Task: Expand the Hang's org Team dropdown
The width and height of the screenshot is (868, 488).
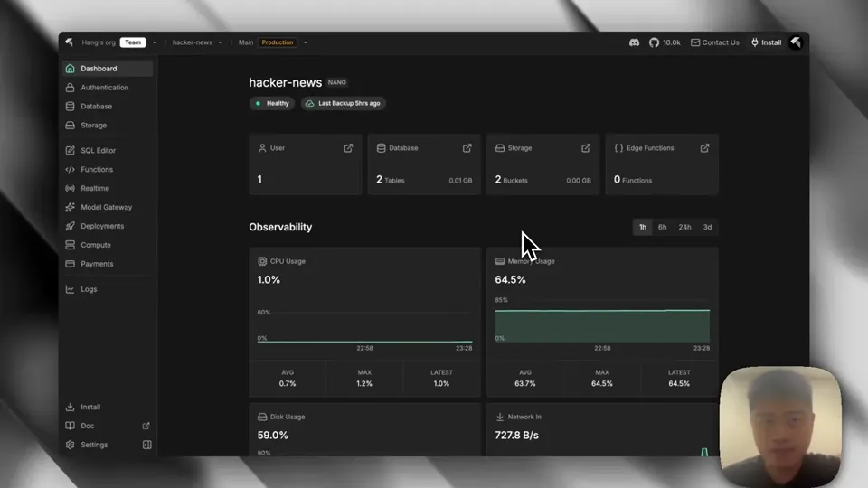Action: tap(155, 42)
